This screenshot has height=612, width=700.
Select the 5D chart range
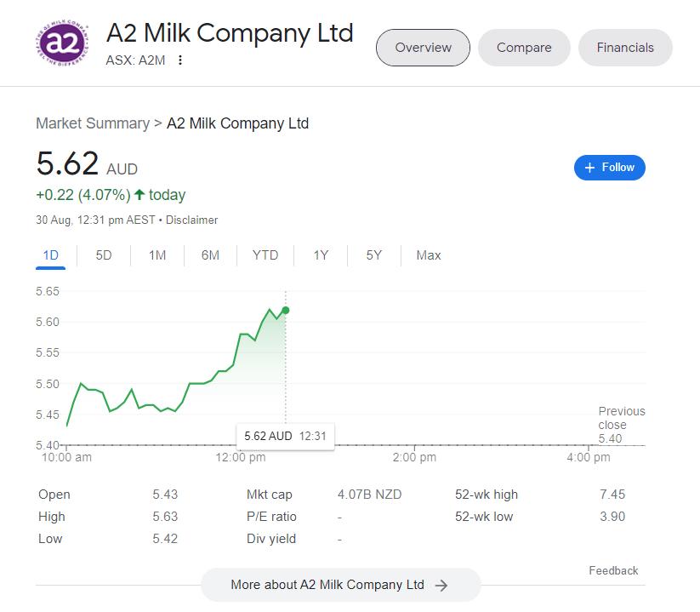coord(104,255)
